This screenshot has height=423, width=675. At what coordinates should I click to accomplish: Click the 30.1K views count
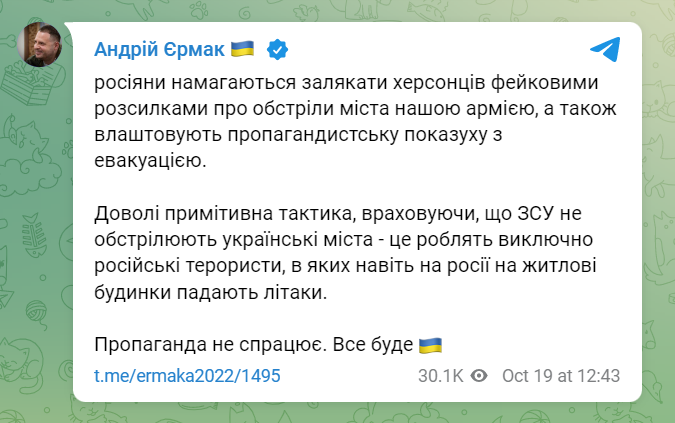tap(441, 376)
